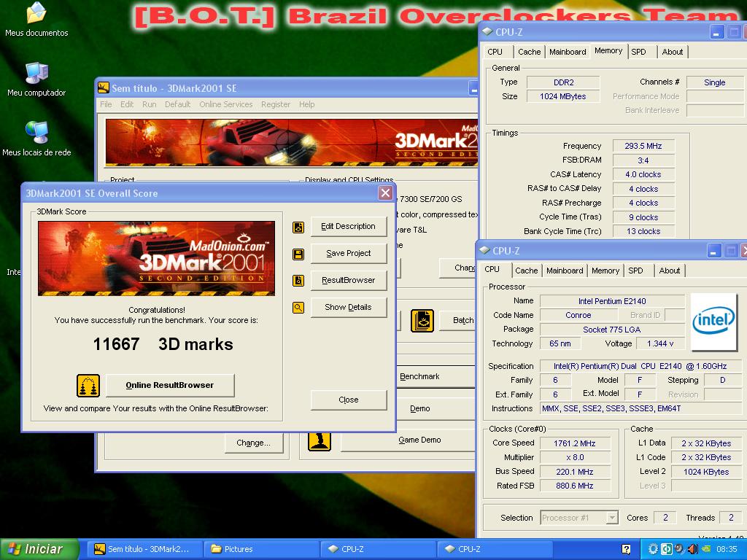
Task: Open Meu computador desktop icon
Action: click(x=36, y=79)
